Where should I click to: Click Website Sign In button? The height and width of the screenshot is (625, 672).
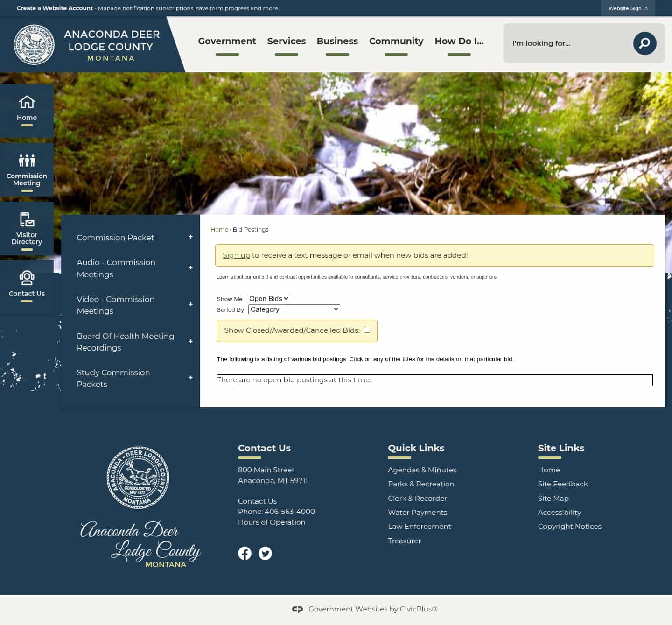pos(628,8)
